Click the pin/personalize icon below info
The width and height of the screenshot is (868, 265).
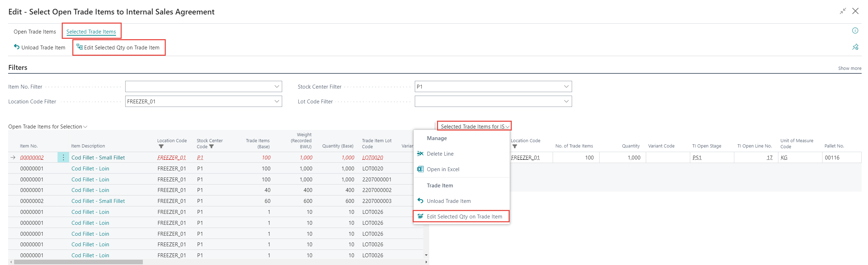point(855,47)
